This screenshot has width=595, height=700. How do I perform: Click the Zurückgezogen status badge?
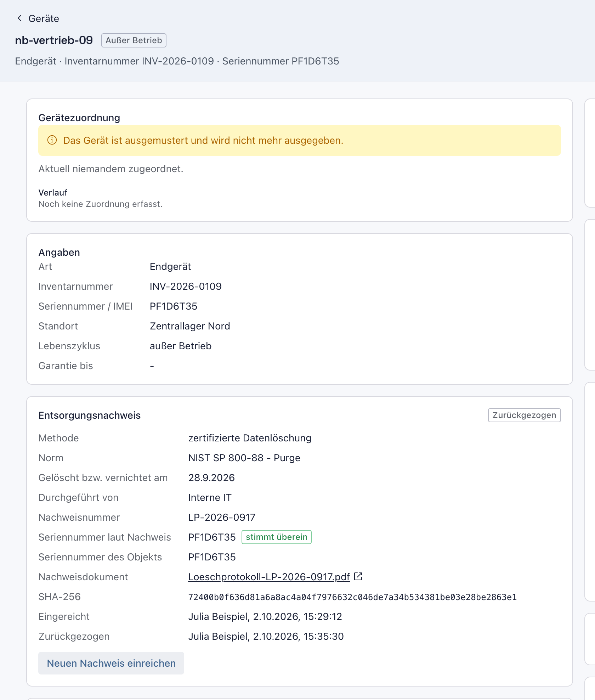(524, 415)
